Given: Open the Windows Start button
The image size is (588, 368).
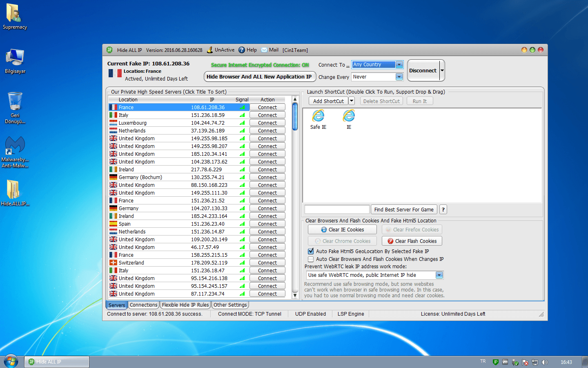Looking at the screenshot, I should click(x=11, y=361).
